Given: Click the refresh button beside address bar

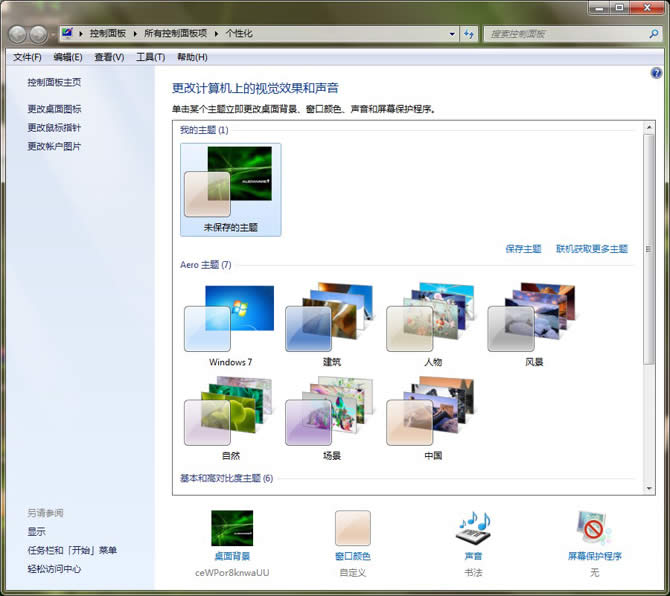Looking at the screenshot, I should 469,34.
